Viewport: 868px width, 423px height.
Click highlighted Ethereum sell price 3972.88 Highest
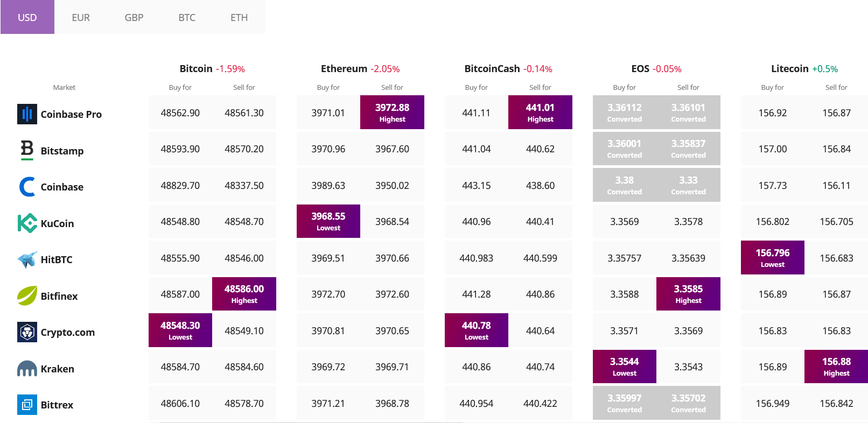[x=392, y=112]
